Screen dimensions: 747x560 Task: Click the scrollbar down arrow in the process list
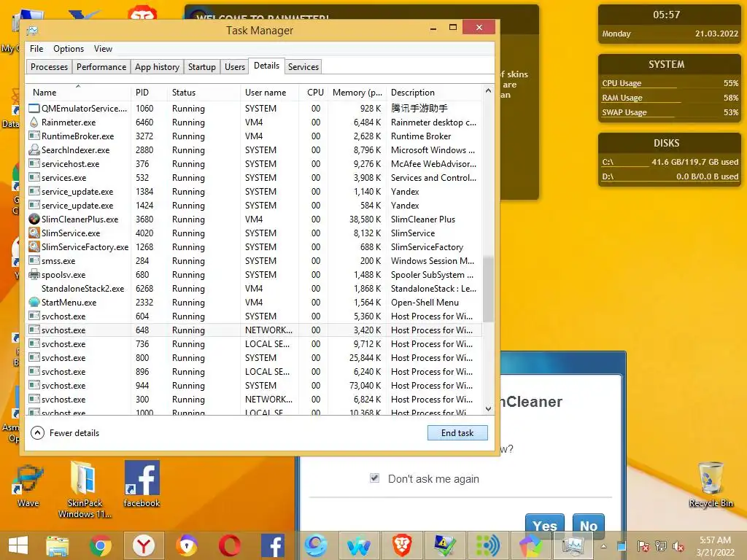488,408
